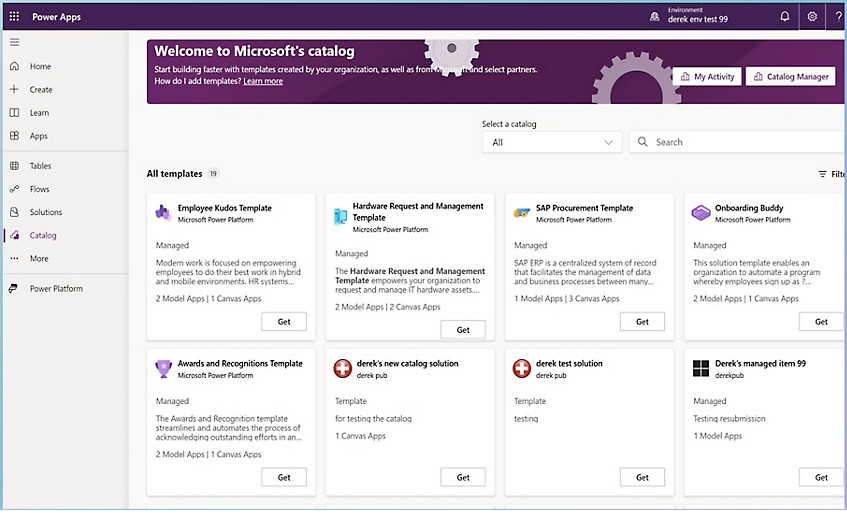Click the environment picker icon
847x523 pixels.
pyautogui.click(x=654, y=17)
